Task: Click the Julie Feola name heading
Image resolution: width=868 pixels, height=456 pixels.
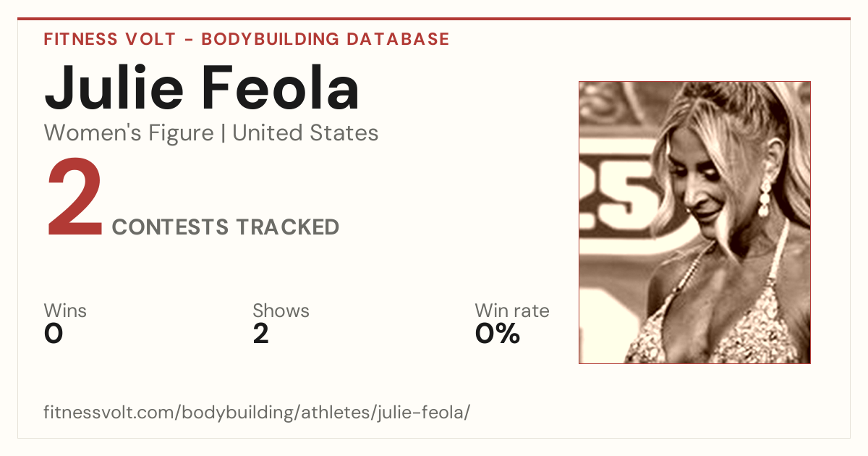Action: [x=202, y=88]
